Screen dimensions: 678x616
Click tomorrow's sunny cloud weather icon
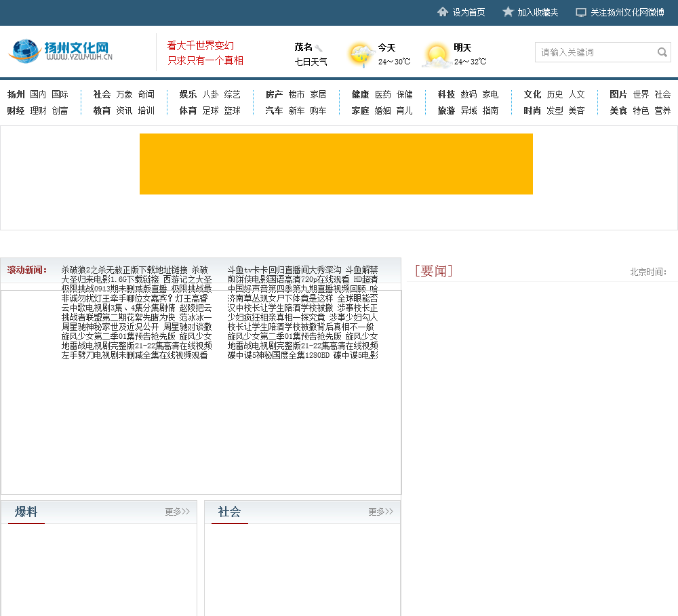tap(436, 56)
